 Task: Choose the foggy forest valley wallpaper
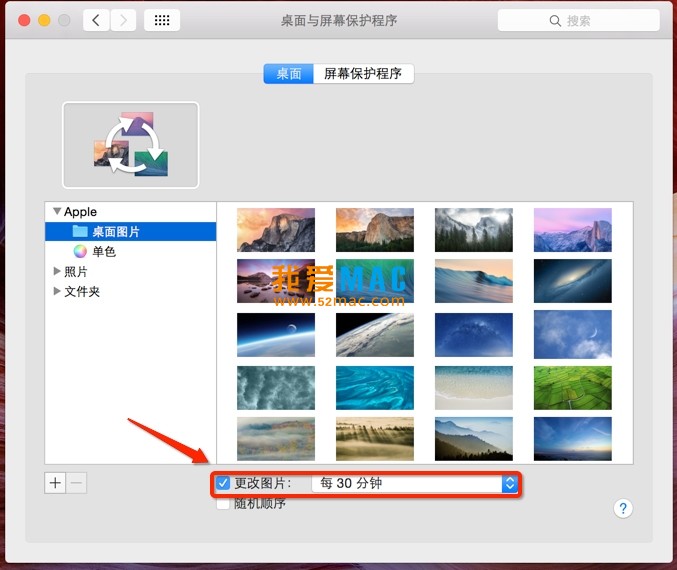(x=474, y=230)
